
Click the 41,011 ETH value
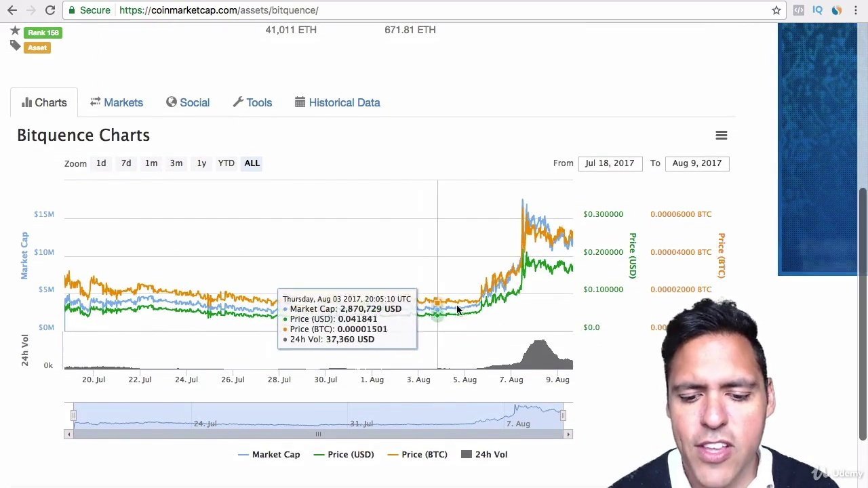click(291, 30)
